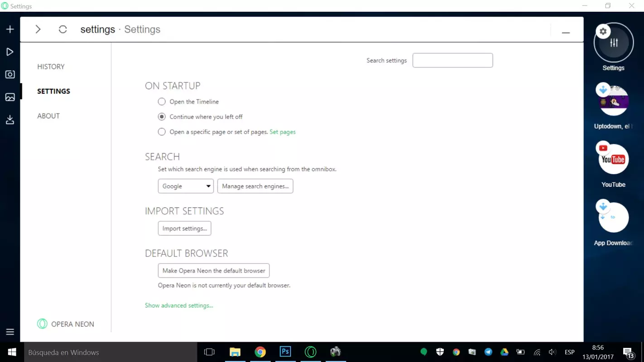644x362 pixels.
Task: Click the battery status tray icon
Action: [521, 352]
